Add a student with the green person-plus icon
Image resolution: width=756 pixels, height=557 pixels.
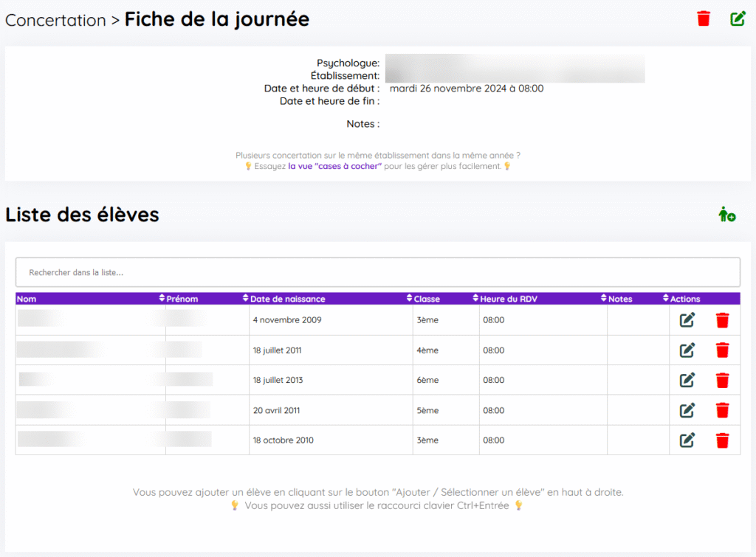[726, 215]
